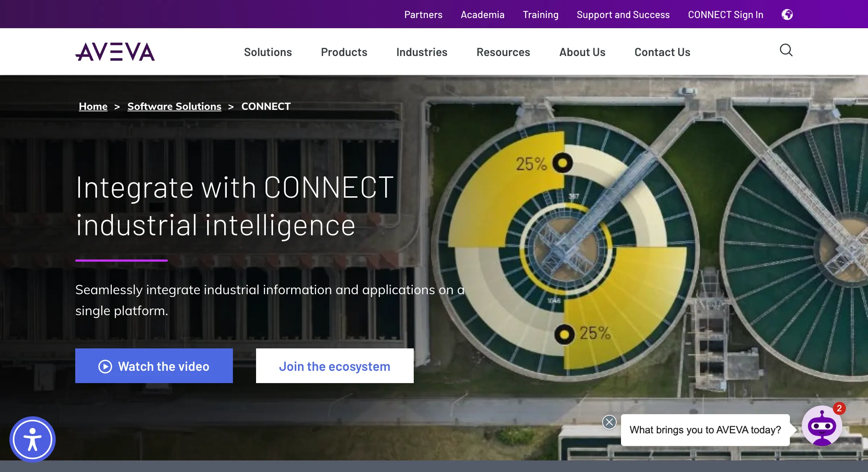Click the AVEVA logo
The width and height of the screenshot is (868, 472).
115,52
